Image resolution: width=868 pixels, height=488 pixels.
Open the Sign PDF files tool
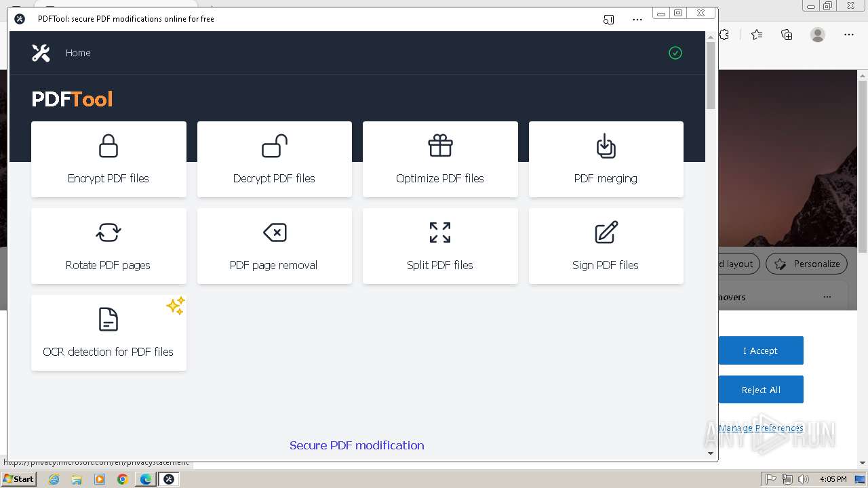(606, 246)
